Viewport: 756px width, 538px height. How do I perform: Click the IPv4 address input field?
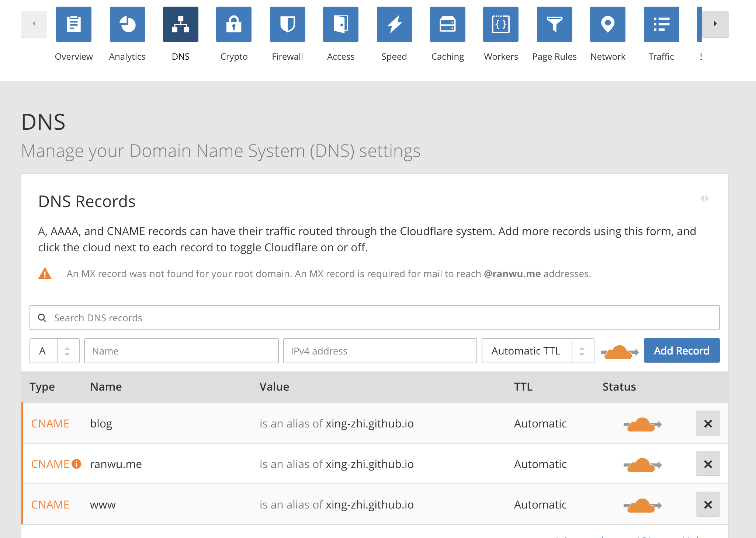point(379,351)
